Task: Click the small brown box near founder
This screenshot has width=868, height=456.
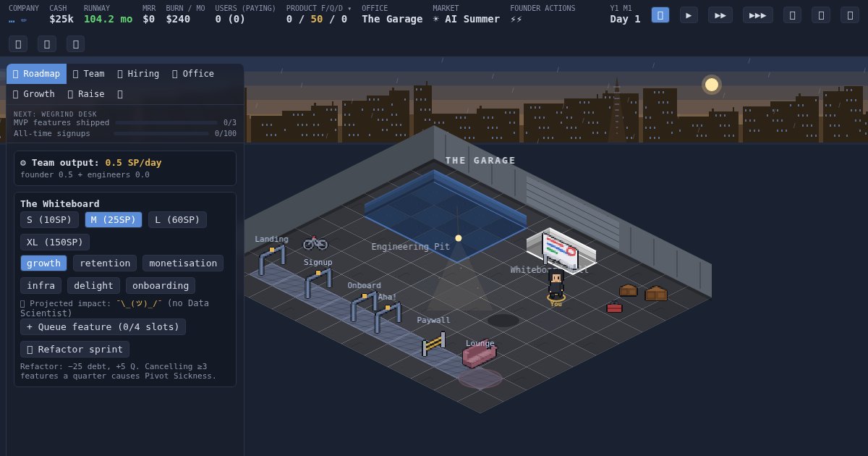Action: point(629,290)
